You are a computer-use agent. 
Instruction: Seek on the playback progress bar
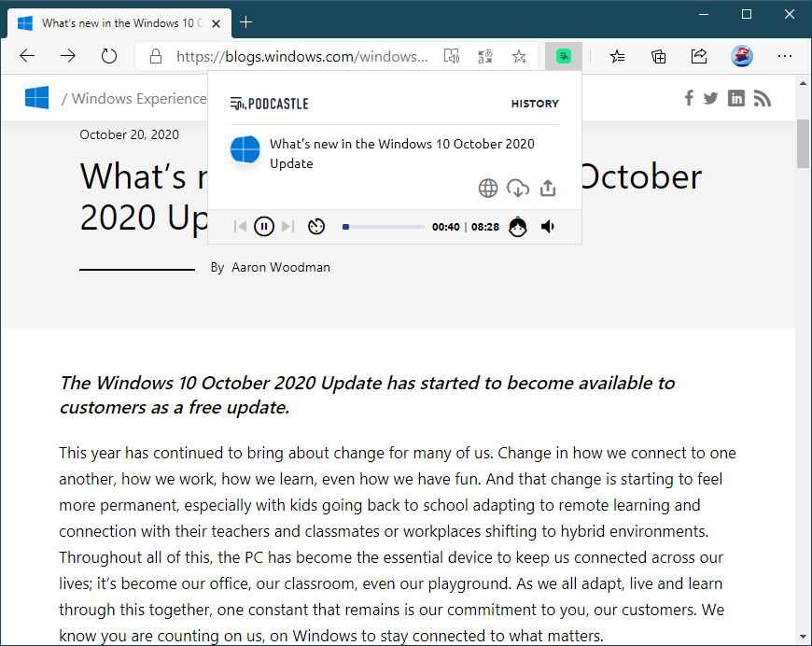click(x=384, y=227)
